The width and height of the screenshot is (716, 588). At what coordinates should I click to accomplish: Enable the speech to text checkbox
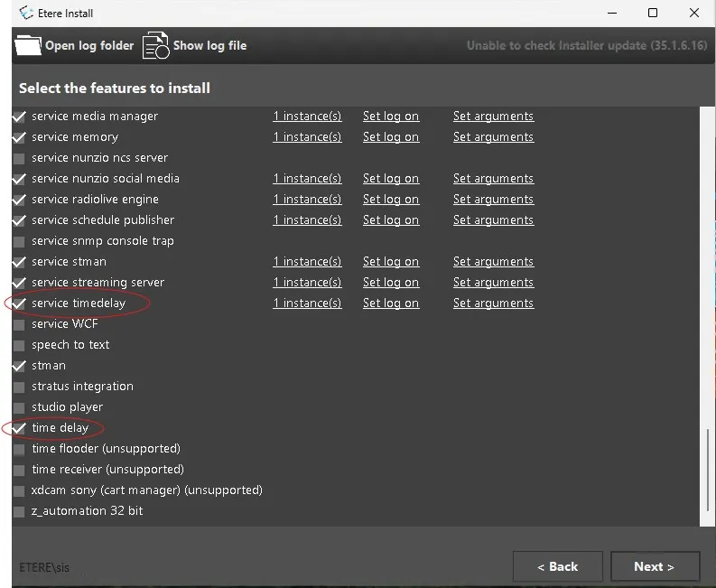click(19, 345)
